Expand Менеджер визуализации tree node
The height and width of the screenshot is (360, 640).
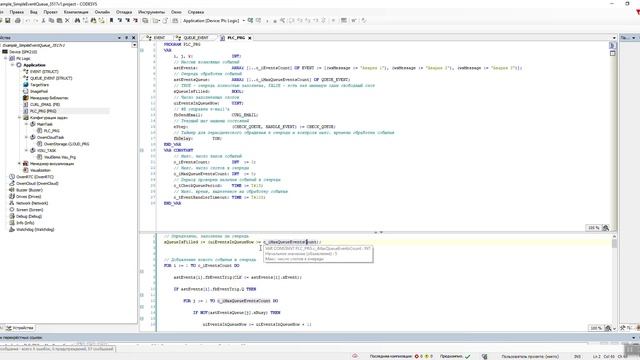click(19, 163)
